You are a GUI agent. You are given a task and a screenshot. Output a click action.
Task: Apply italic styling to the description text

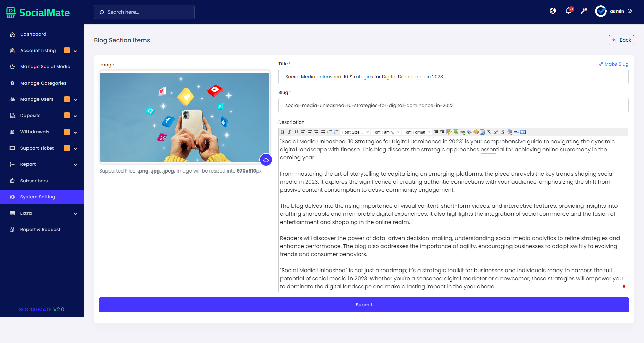pos(289,132)
